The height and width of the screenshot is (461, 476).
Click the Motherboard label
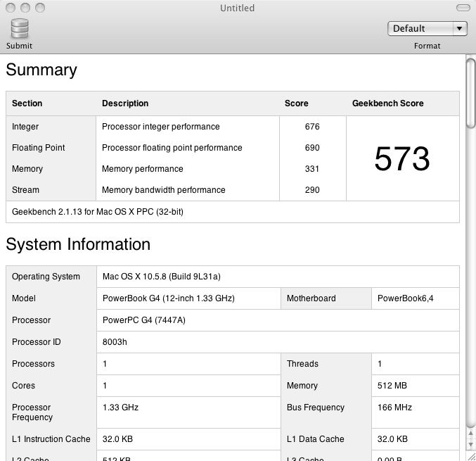(311, 298)
